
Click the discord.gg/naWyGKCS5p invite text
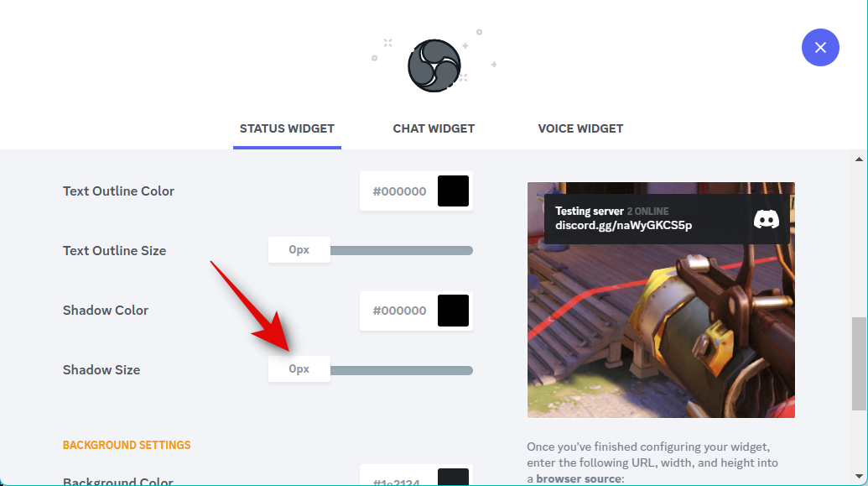(623, 226)
